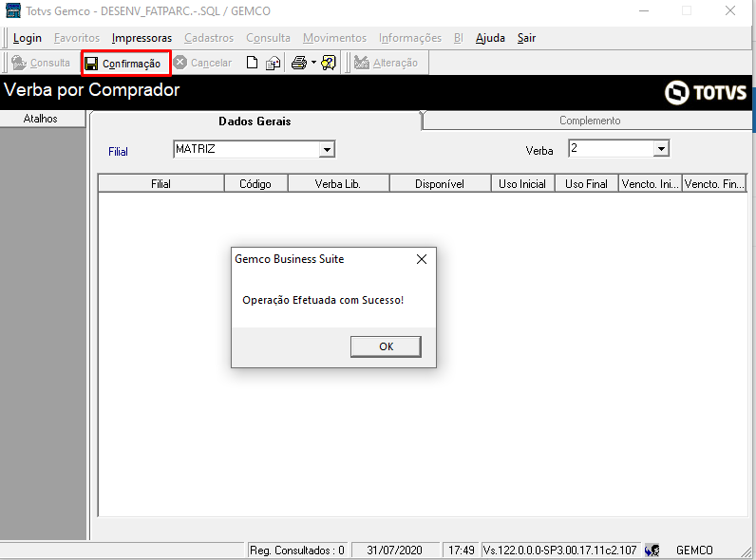Viewport: 756px width, 560px height.
Task: Click the Confirmação save button
Action: coord(125,64)
